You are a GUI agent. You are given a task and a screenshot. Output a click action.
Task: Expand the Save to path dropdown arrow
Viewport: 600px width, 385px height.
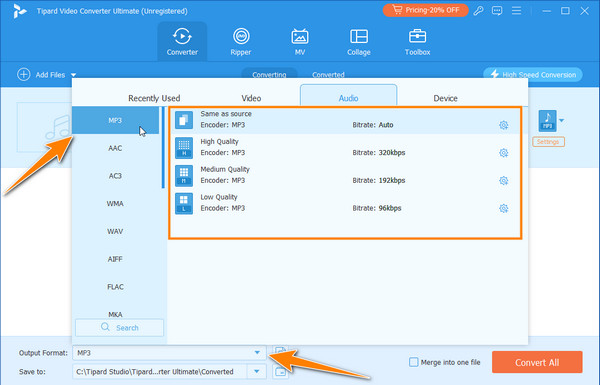257,371
